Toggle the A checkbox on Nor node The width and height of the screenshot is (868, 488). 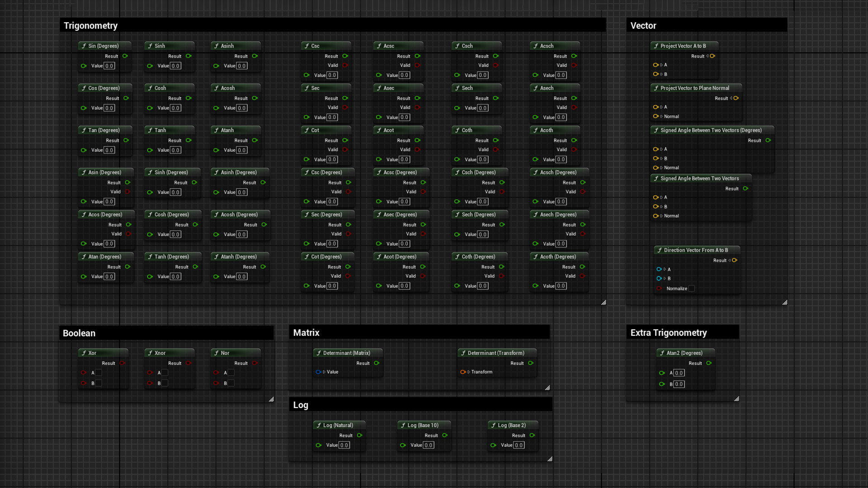231,373
